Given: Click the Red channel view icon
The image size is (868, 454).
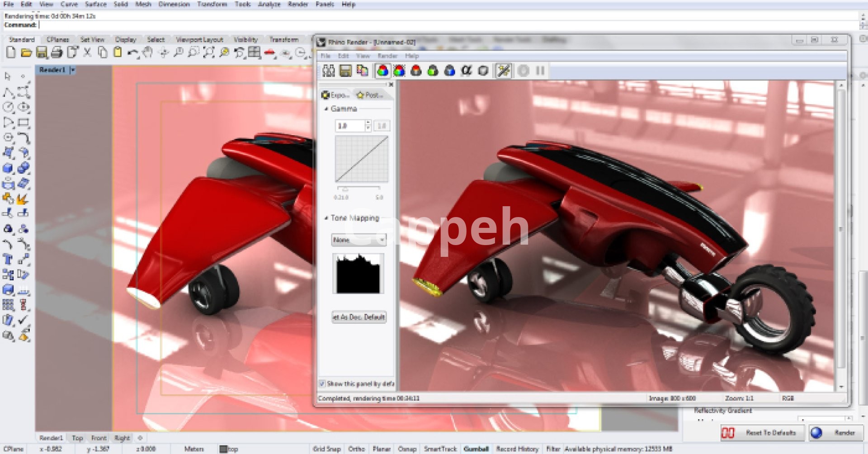Looking at the screenshot, I should [416, 71].
